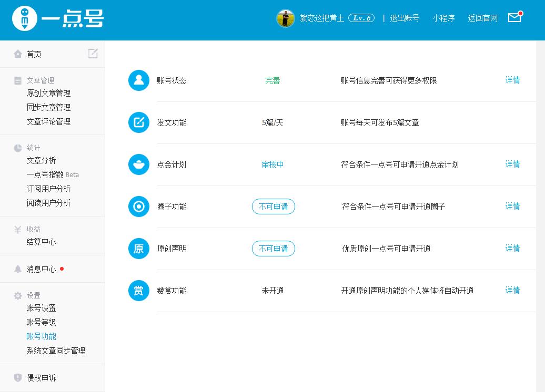Click the 原创声明 '原' badge icon
The image size is (545, 392).
click(138, 249)
